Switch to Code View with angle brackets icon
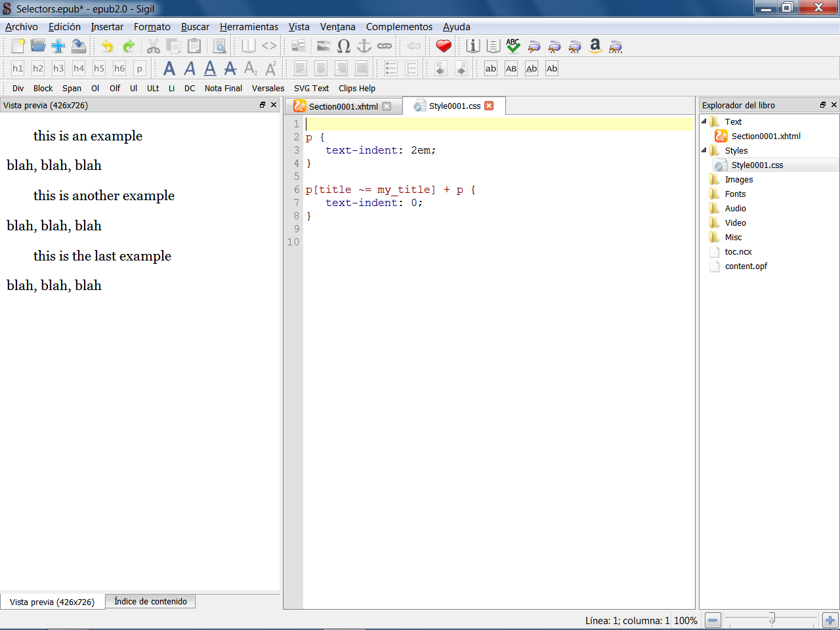 [x=269, y=46]
